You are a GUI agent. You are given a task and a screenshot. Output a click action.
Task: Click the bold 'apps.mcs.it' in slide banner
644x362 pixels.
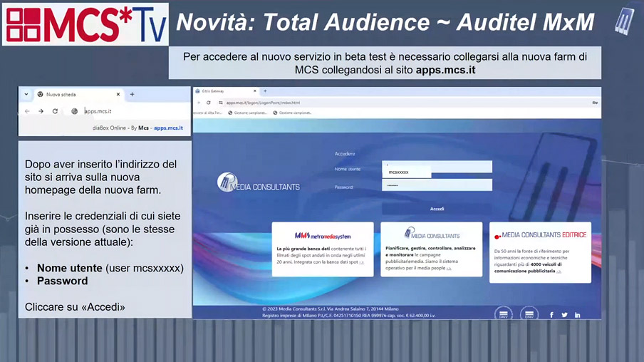coord(446,70)
